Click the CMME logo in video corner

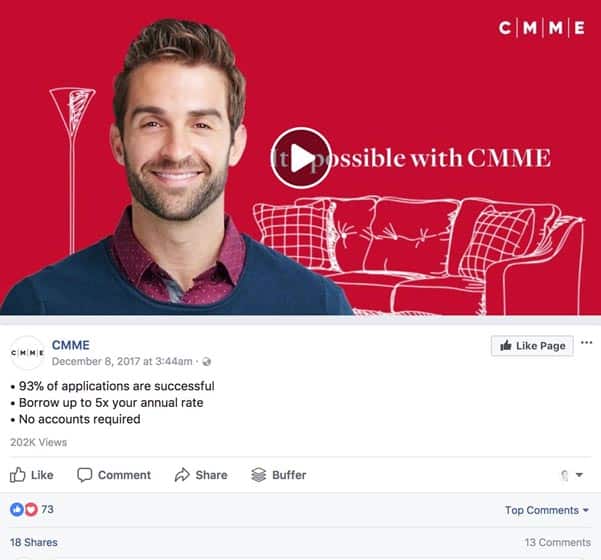pyautogui.click(x=541, y=28)
